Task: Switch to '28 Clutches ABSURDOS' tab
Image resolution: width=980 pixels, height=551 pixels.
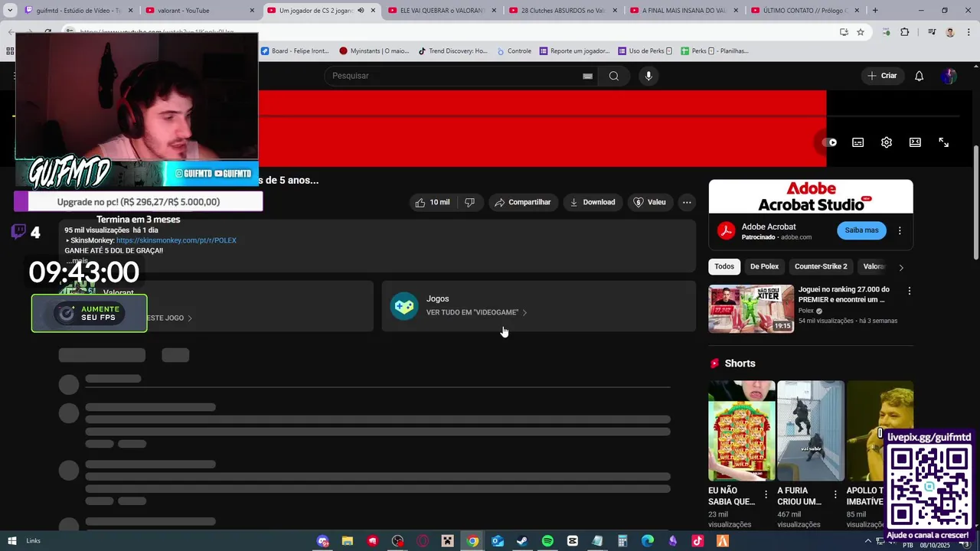Action: [x=563, y=11]
